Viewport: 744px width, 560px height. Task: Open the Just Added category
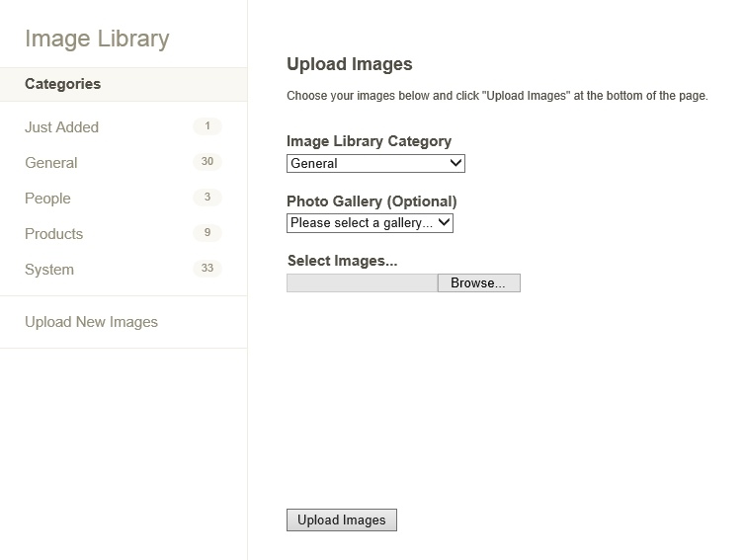[x=61, y=127]
